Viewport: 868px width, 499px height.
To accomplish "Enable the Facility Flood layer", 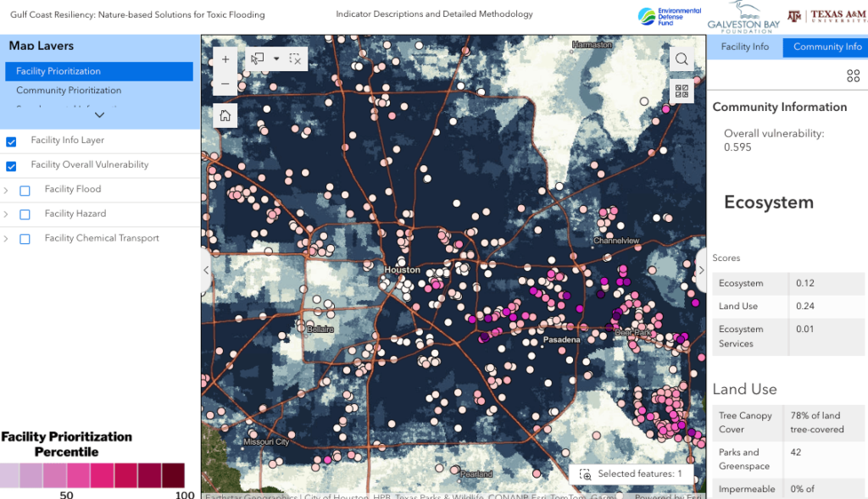I will point(25,191).
